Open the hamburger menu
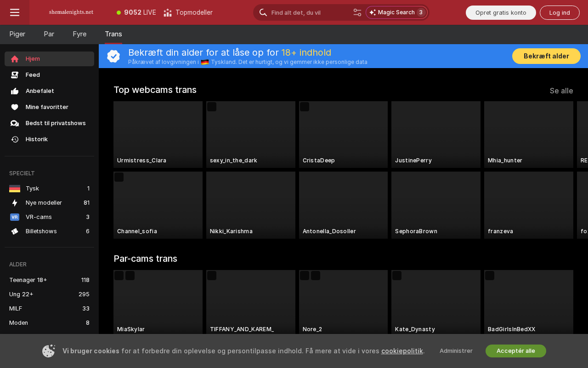Screen dimensions: 588x368 click(15, 12)
